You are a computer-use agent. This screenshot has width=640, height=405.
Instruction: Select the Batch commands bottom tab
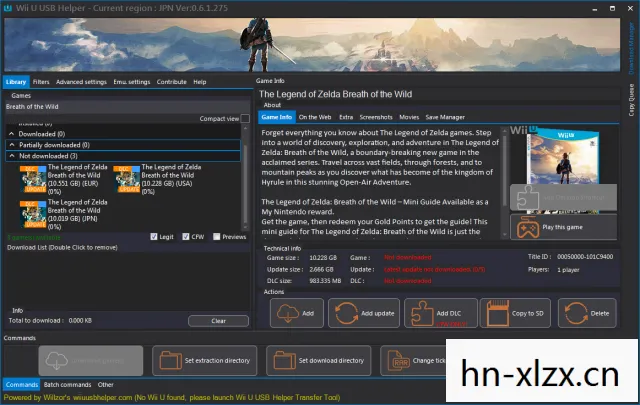(67, 385)
